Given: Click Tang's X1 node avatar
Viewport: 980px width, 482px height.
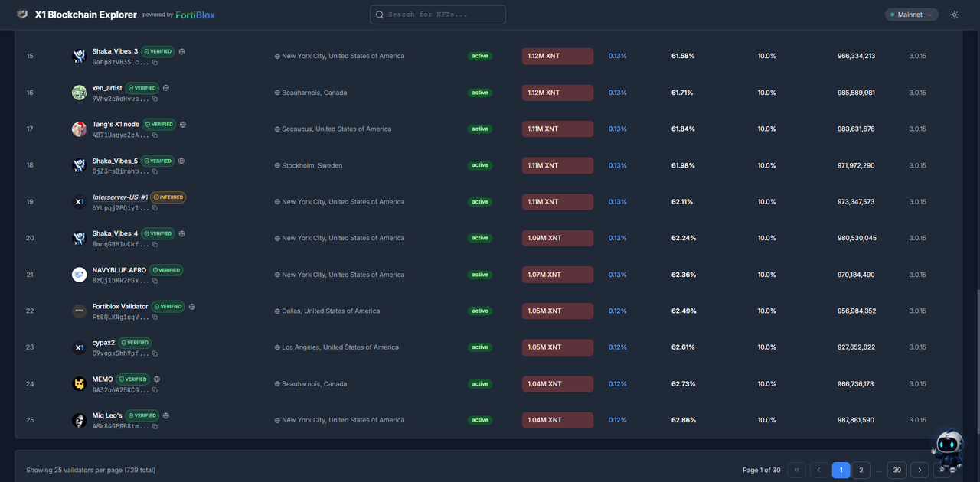Looking at the screenshot, I should point(79,129).
